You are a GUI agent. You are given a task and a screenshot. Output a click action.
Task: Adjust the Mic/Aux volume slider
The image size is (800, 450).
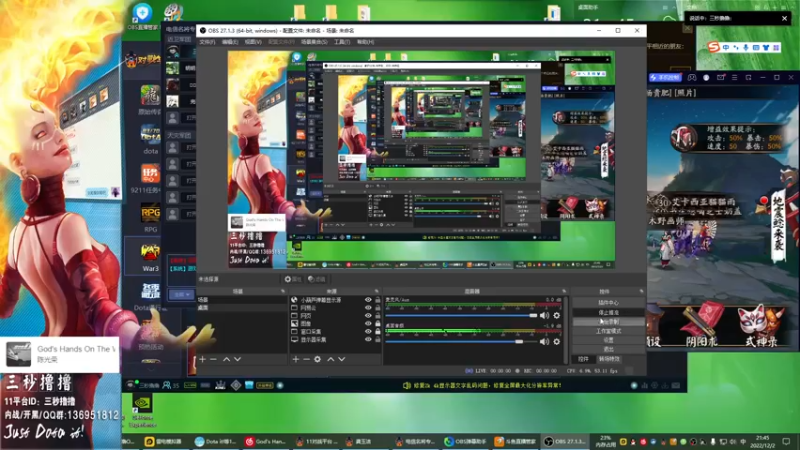point(461,316)
